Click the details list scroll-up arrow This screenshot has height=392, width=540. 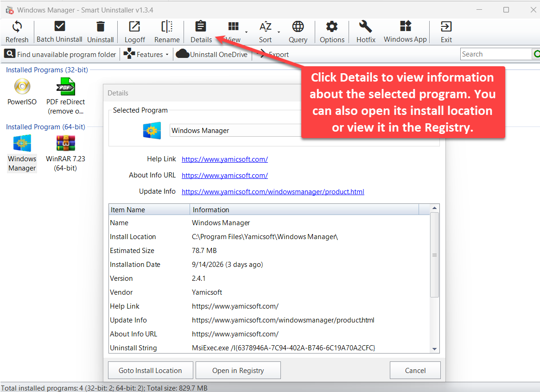[x=435, y=208]
